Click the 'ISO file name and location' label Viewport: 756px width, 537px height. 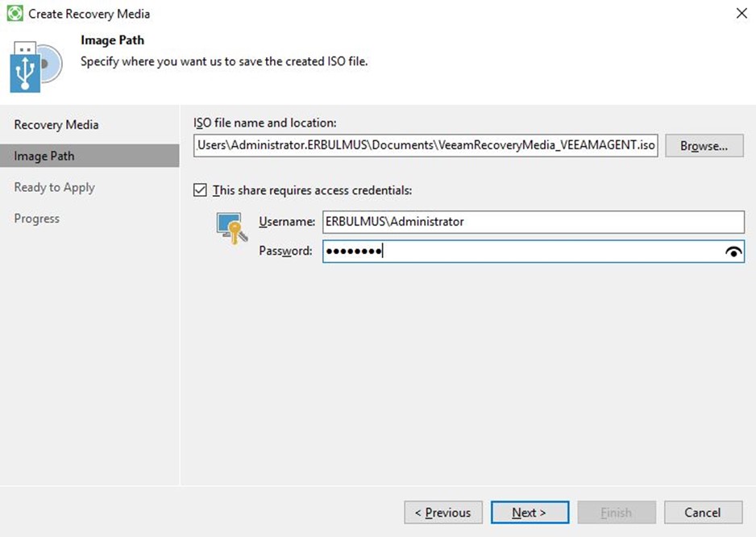click(265, 123)
